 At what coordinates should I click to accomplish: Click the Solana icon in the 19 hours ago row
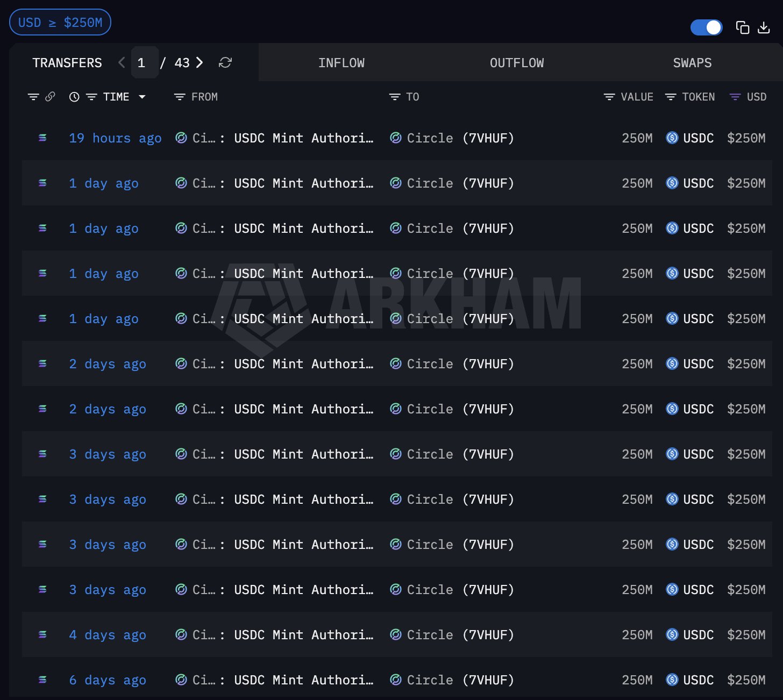(42, 138)
